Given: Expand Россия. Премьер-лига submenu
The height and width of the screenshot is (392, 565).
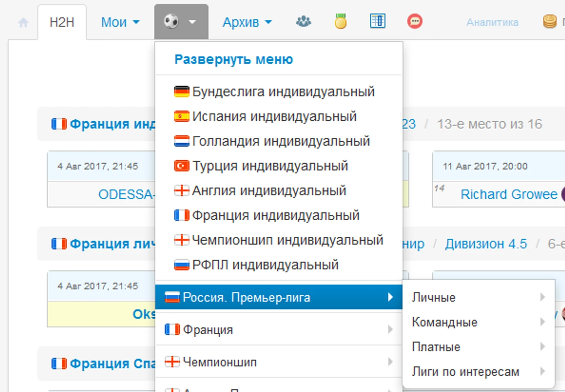Looking at the screenshot, I should pyautogui.click(x=279, y=297).
